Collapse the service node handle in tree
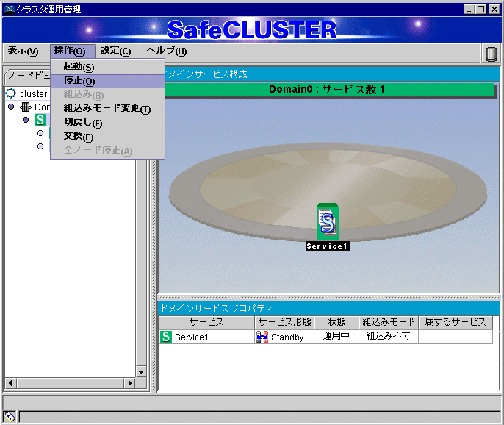Viewport: 504px width, 425px height. (26, 120)
